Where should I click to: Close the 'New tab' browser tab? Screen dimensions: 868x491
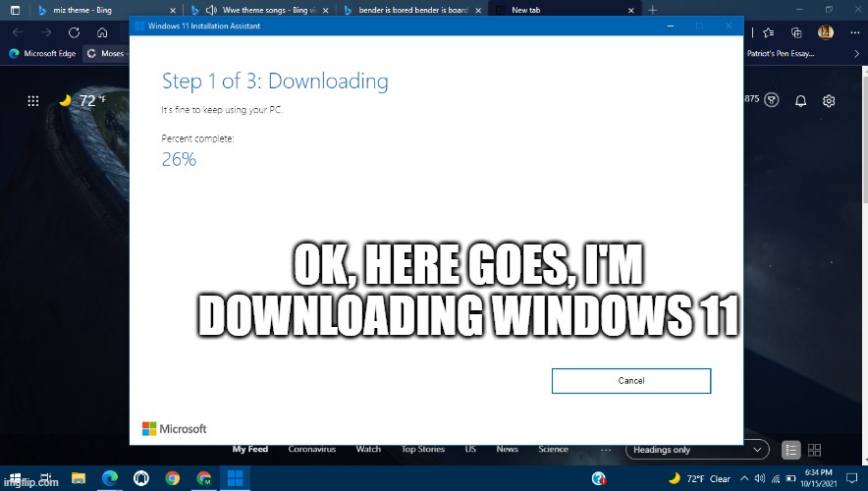coord(631,11)
